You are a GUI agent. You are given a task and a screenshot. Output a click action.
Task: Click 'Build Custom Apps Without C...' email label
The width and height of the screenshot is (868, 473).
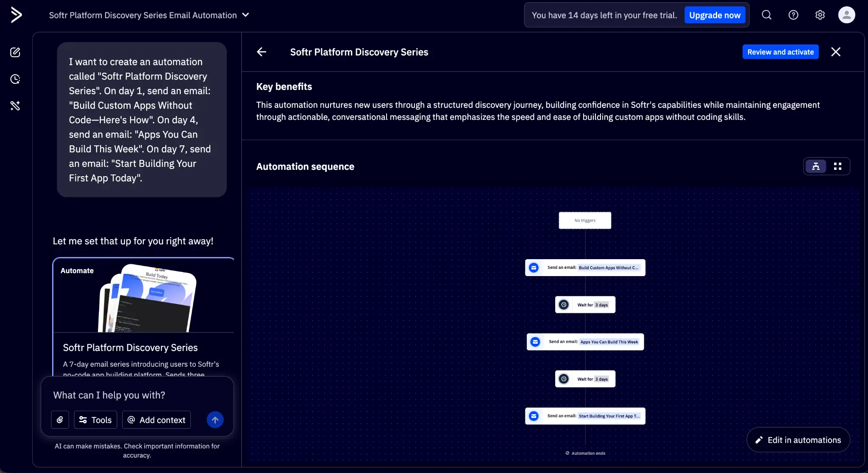click(609, 268)
